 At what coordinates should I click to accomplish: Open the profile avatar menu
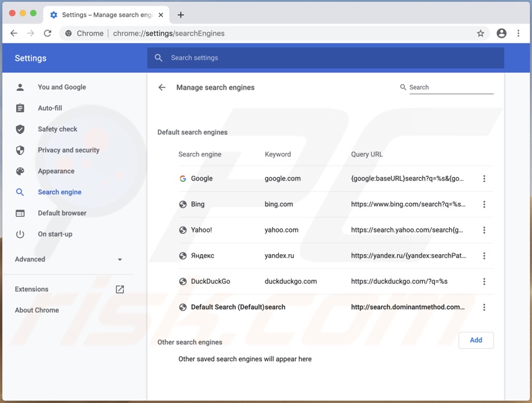coord(502,33)
